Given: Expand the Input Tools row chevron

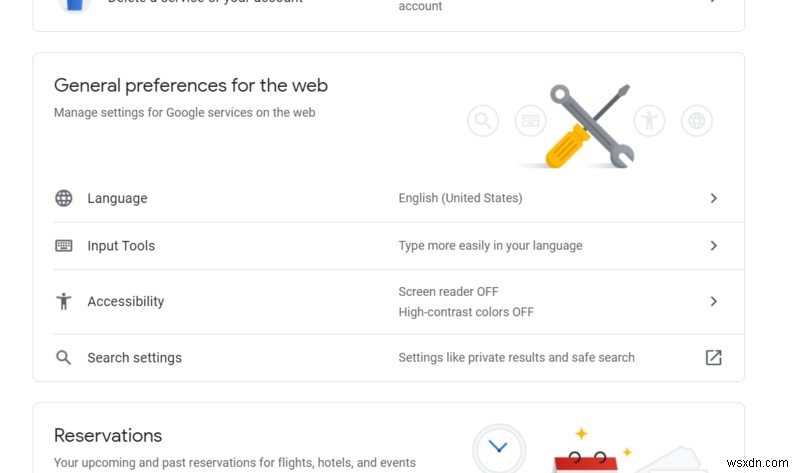Looking at the screenshot, I should [713, 246].
